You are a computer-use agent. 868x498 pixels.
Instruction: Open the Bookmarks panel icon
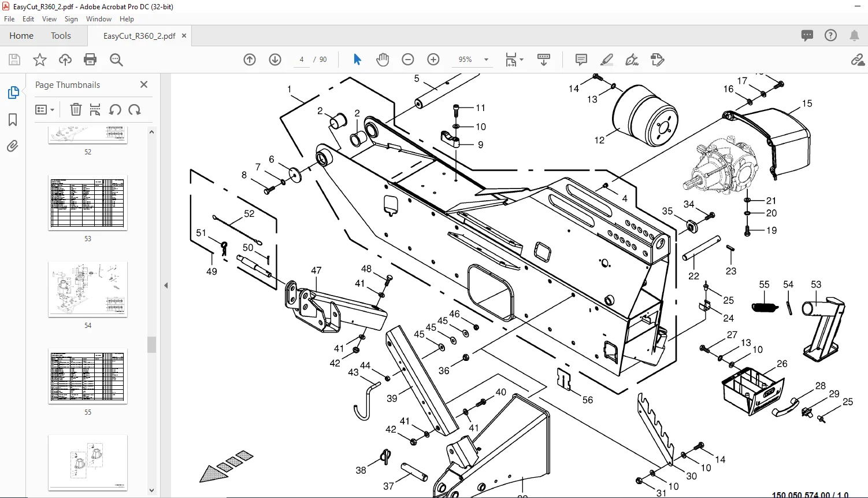click(x=13, y=120)
